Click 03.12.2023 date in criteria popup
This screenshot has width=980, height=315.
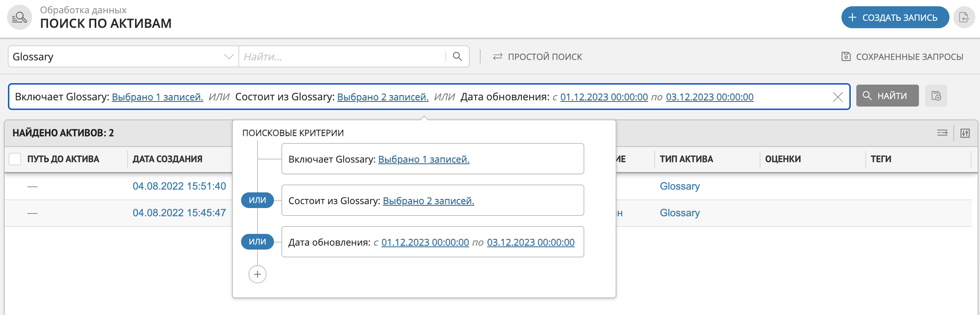pyautogui.click(x=531, y=242)
